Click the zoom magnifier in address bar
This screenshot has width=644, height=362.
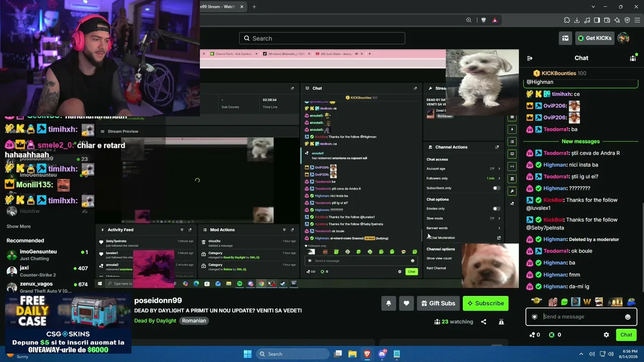click(x=469, y=20)
